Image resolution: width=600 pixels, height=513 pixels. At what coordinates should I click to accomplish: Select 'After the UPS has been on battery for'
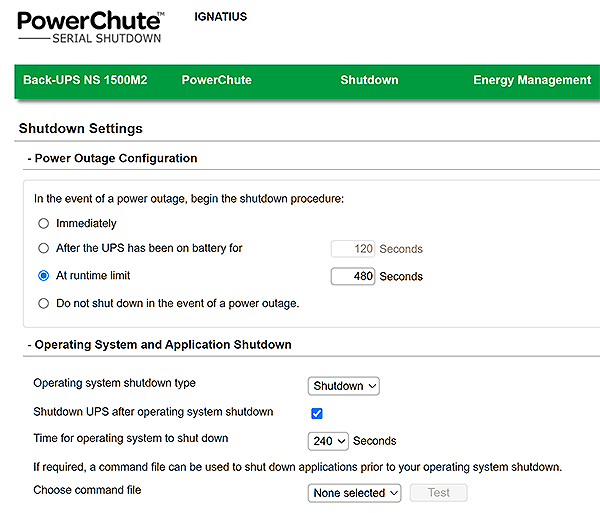click(x=44, y=248)
